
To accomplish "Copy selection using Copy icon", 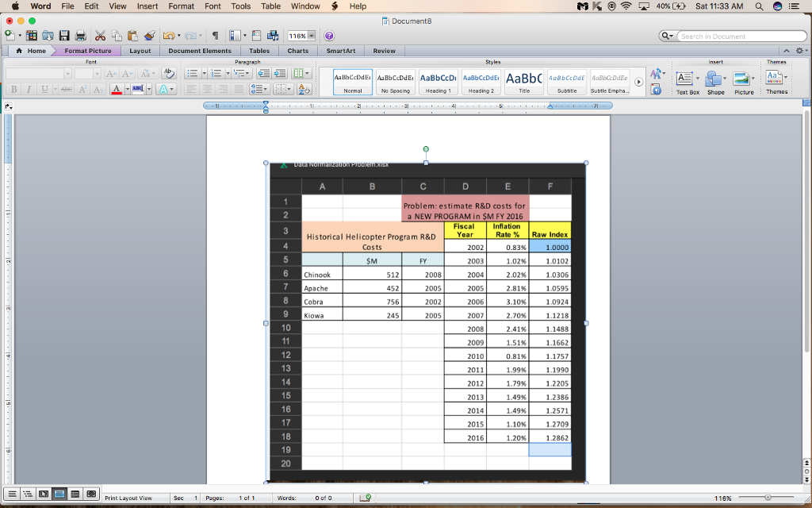I will (x=117, y=36).
